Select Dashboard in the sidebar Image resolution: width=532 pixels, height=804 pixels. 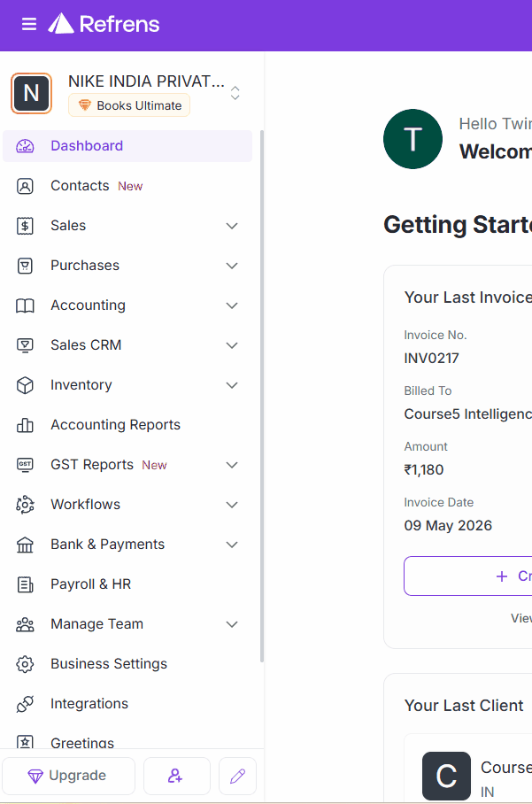(x=87, y=146)
